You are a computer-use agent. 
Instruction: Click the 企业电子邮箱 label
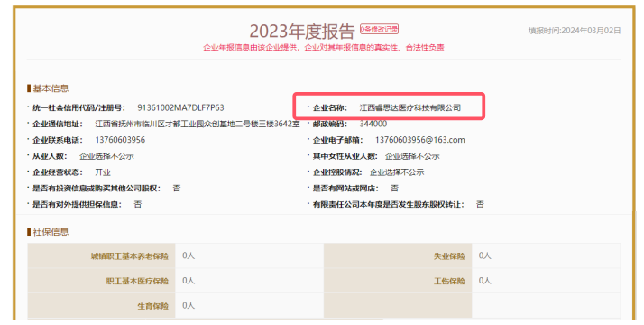click(x=337, y=140)
